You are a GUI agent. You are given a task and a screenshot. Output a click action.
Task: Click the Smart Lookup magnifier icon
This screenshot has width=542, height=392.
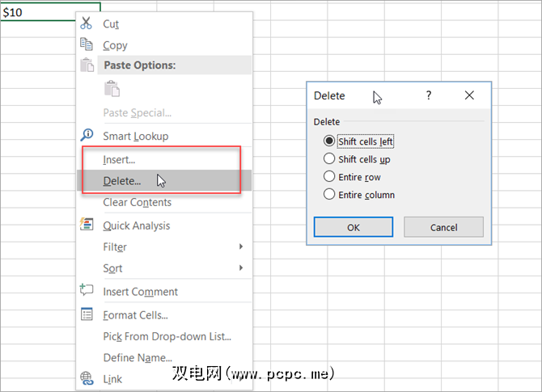coord(87,136)
